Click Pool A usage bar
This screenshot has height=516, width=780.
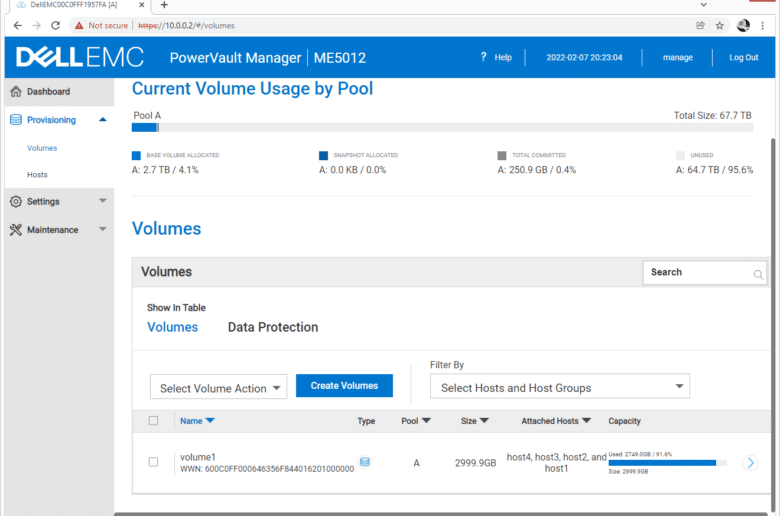point(442,128)
